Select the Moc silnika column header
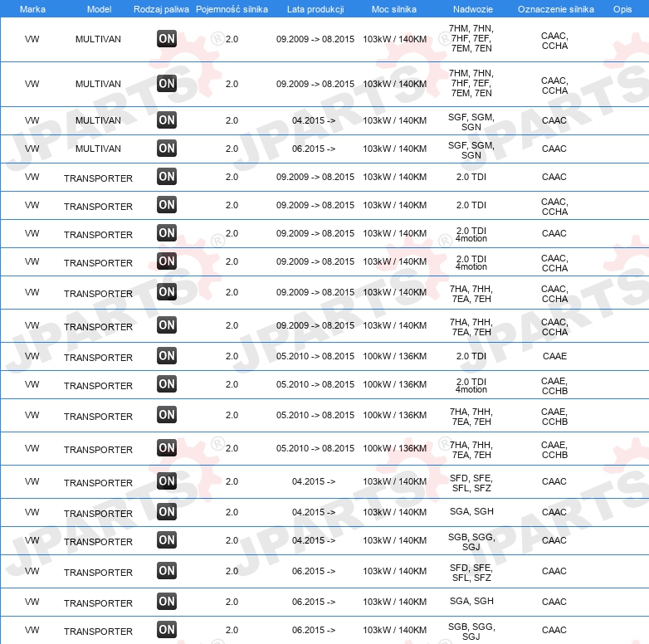This screenshot has height=644, width=649. (394, 9)
